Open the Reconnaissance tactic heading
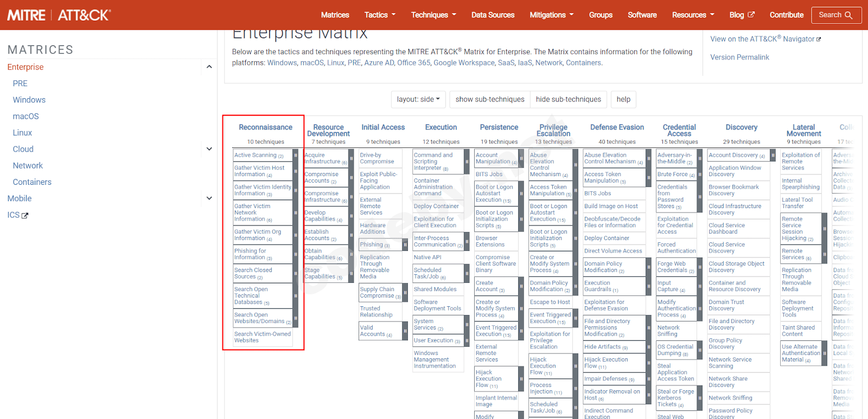This screenshot has height=419, width=868. 266,127
